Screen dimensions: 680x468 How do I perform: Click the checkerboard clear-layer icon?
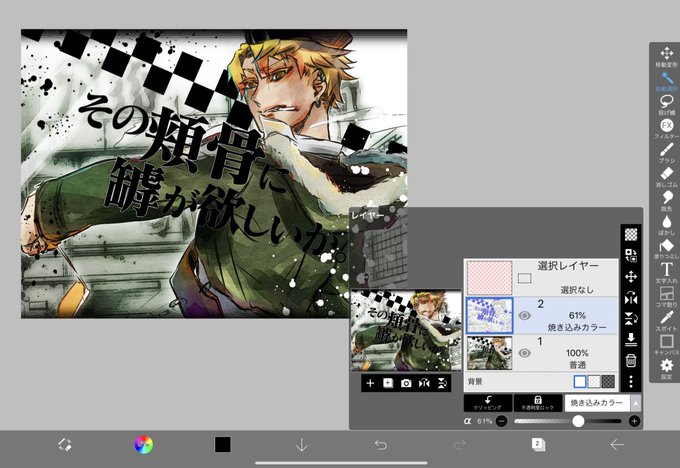[x=631, y=235]
